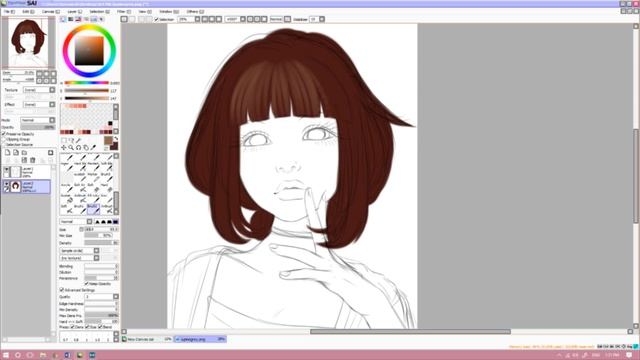
Task: Open the Filter menu
Action: (124, 12)
